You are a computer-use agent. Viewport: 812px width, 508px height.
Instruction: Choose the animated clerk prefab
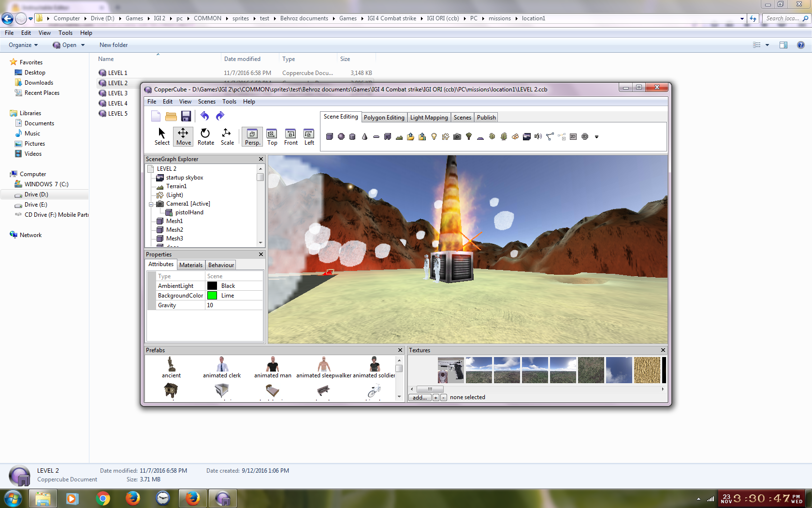pyautogui.click(x=222, y=368)
